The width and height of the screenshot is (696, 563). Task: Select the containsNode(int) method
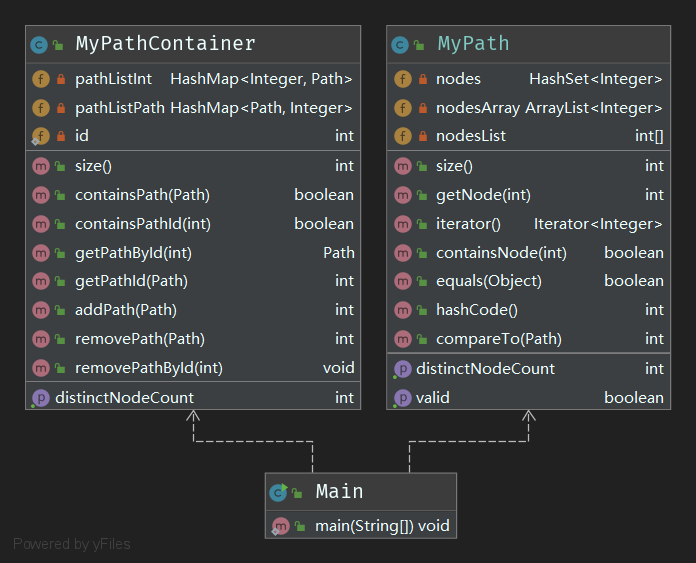[x=501, y=253]
